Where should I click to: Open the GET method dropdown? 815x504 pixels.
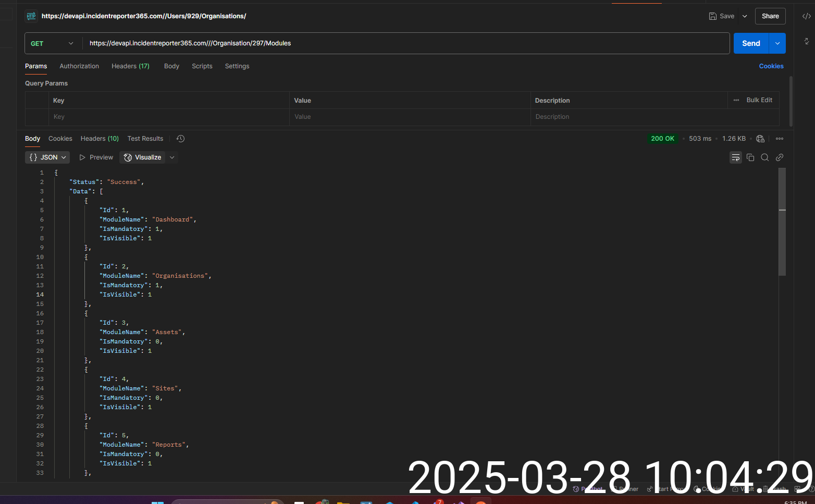(x=52, y=43)
